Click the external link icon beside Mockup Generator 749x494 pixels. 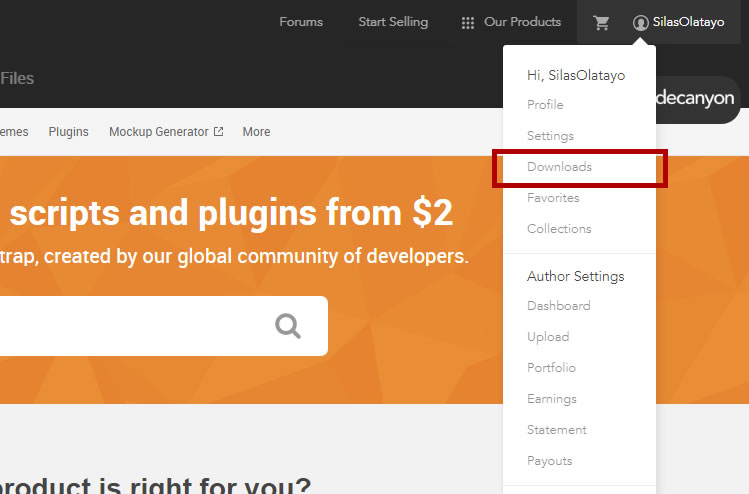pyautogui.click(x=218, y=131)
